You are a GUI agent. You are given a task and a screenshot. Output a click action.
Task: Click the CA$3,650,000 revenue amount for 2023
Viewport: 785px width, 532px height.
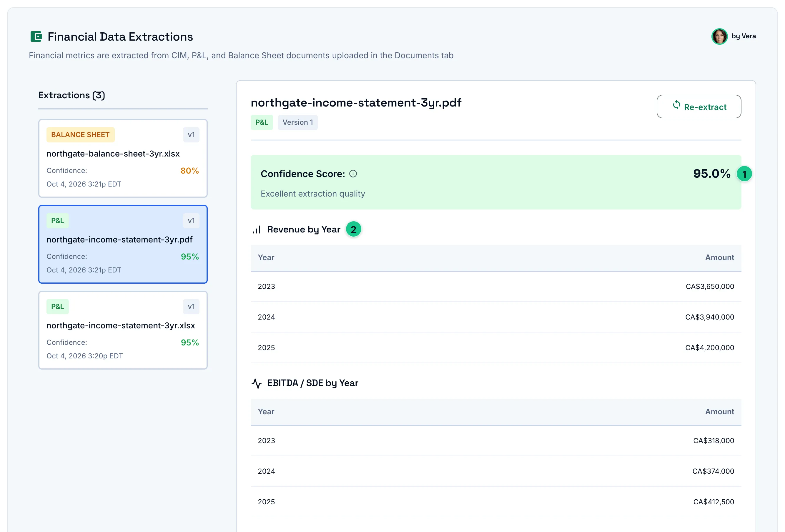point(710,286)
